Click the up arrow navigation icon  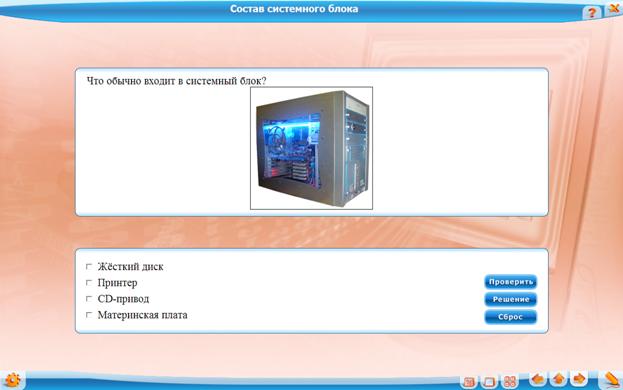[558, 379]
